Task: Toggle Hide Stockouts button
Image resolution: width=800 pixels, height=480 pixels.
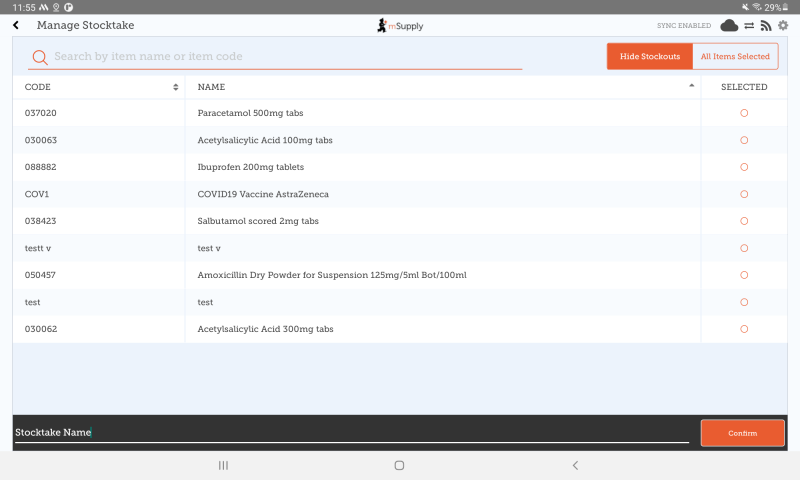Action: [650, 57]
